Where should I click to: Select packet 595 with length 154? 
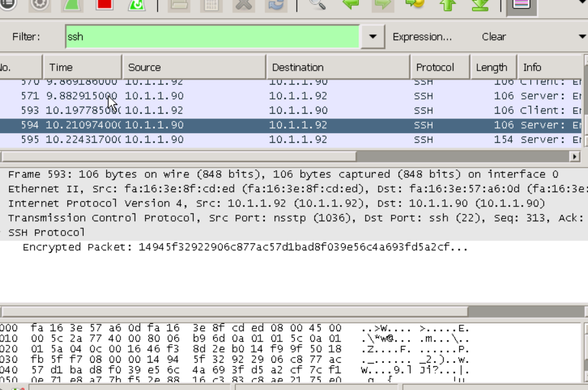[291, 140]
